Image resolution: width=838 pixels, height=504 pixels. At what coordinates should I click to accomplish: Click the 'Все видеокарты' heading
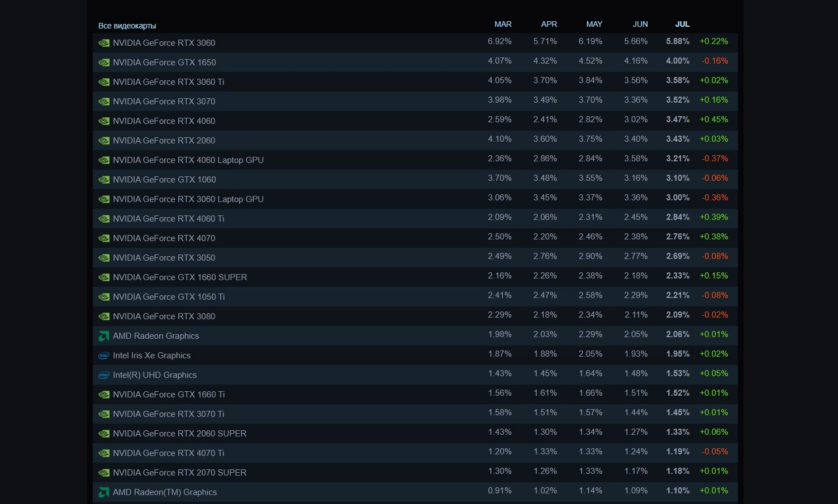pyautogui.click(x=127, y=26)
